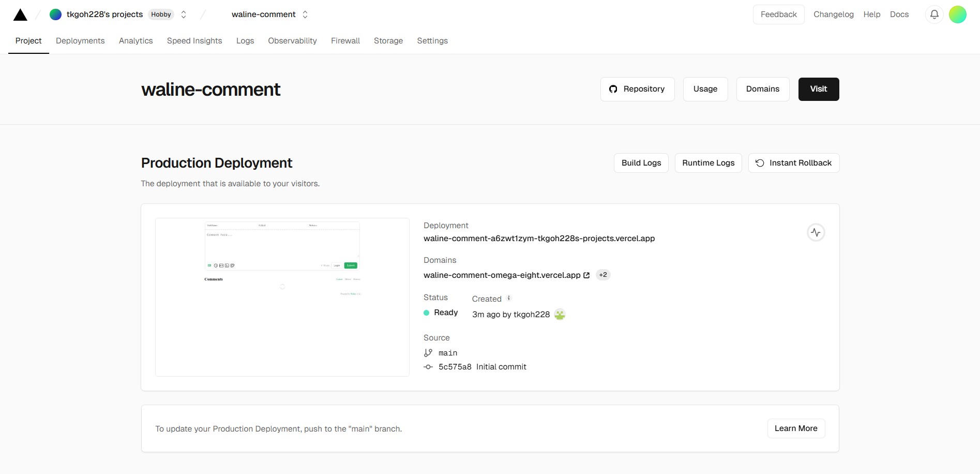Click Instant Rollback
This screenshot has height=474, width=980.
click(x=793, y=163)
